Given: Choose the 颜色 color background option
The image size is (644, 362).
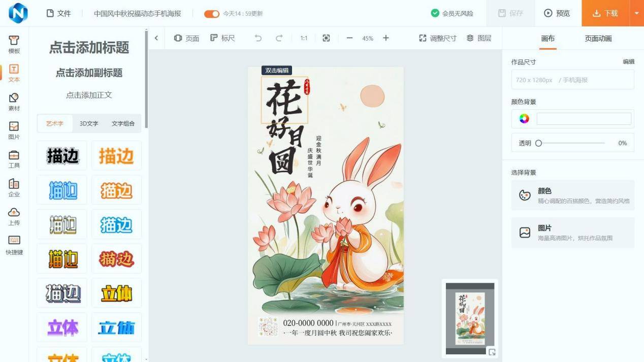Looking at the screenshot, I should point(573,195).
